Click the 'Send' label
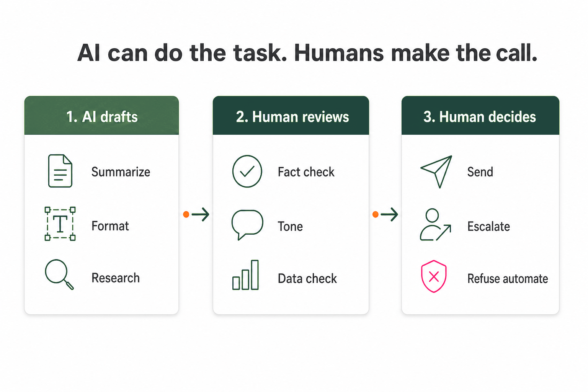The width and height of the screenshot is (588, 392). (x=480, y=172)
